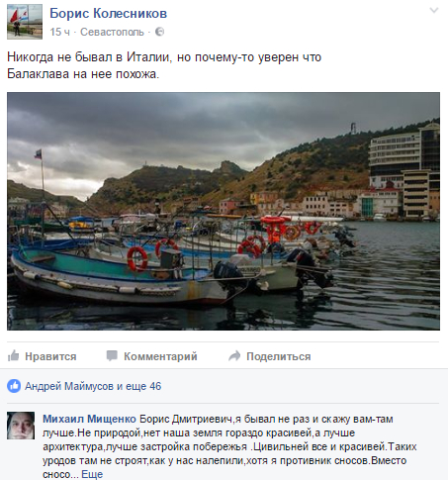Click the blue like reaction badge
Viewport: 448px width, 480px height.
point(14,386)
